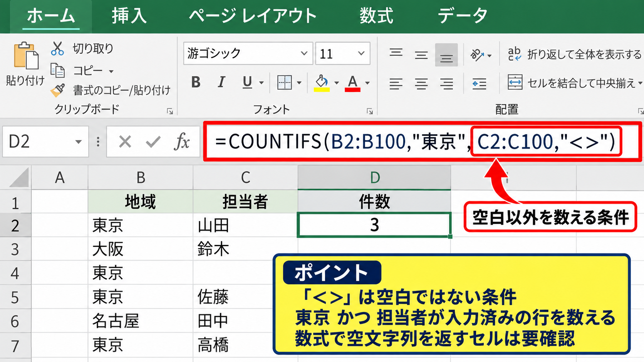Toggle Italic formatting
The image size is (644, 362).
pyautogui.click(x=221, y=82)
